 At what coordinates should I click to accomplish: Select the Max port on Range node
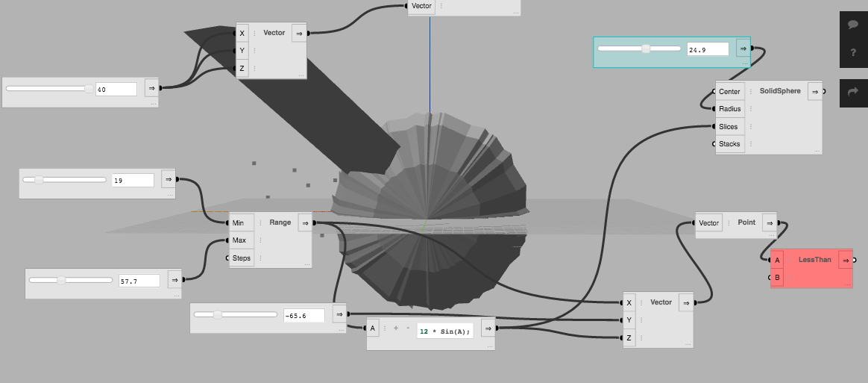coord(242,240)
